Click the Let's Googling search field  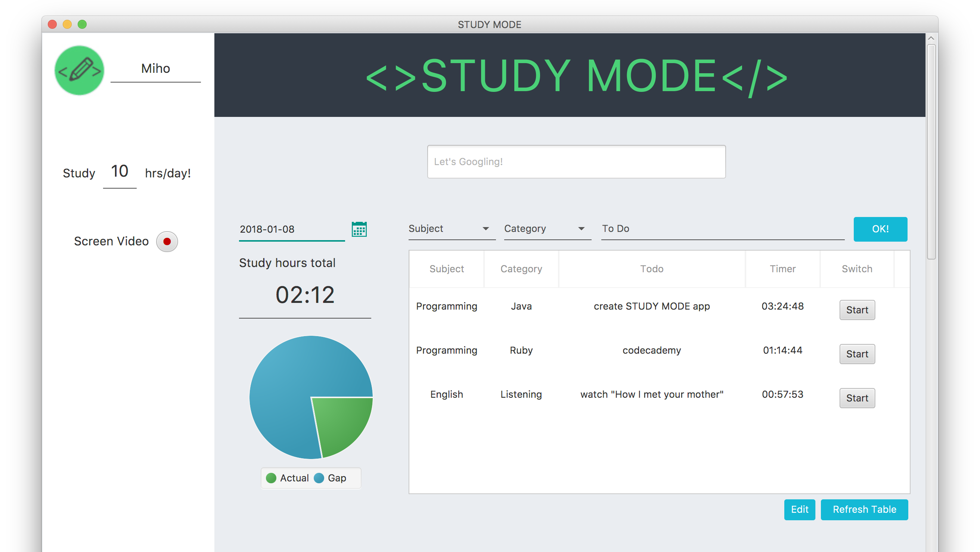coord(576,161)
